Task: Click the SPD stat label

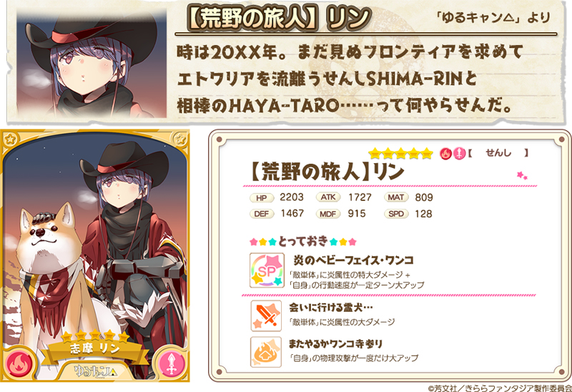Action: point(396,214)
